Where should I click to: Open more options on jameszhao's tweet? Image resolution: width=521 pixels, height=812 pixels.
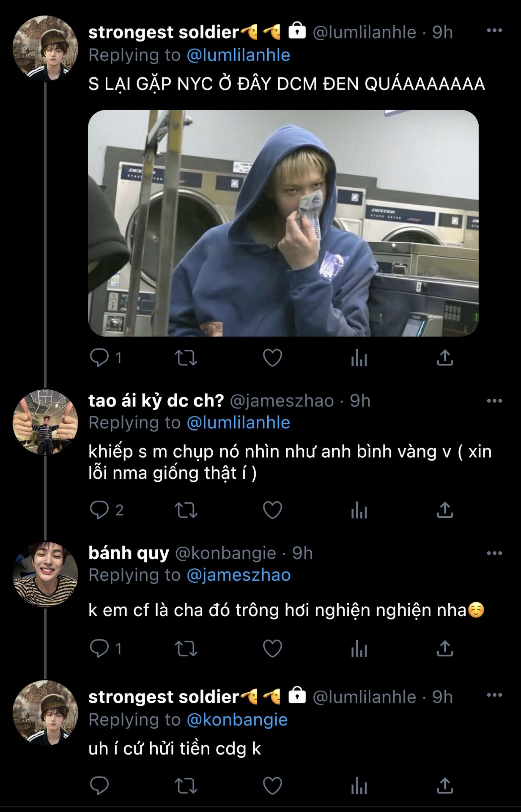494,401
